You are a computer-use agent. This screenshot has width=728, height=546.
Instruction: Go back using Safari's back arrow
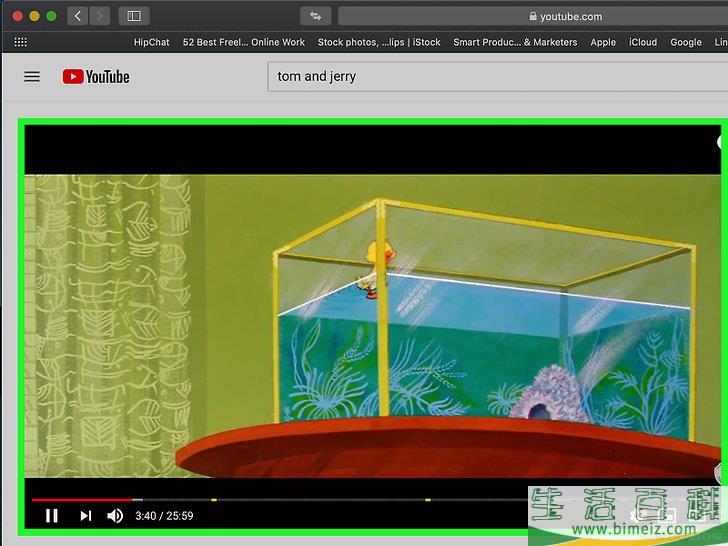coord(78,16)
